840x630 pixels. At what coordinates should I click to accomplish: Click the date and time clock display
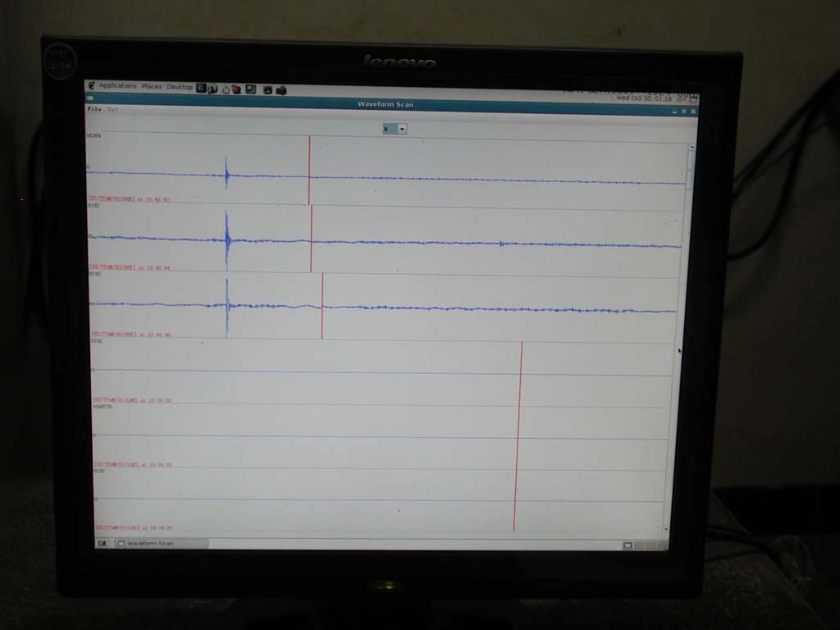(644, 98)
